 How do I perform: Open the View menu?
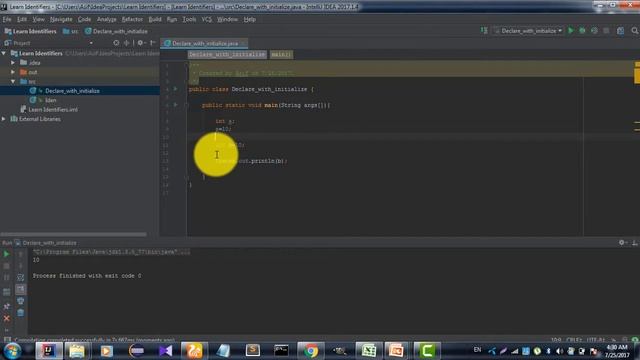38,19
